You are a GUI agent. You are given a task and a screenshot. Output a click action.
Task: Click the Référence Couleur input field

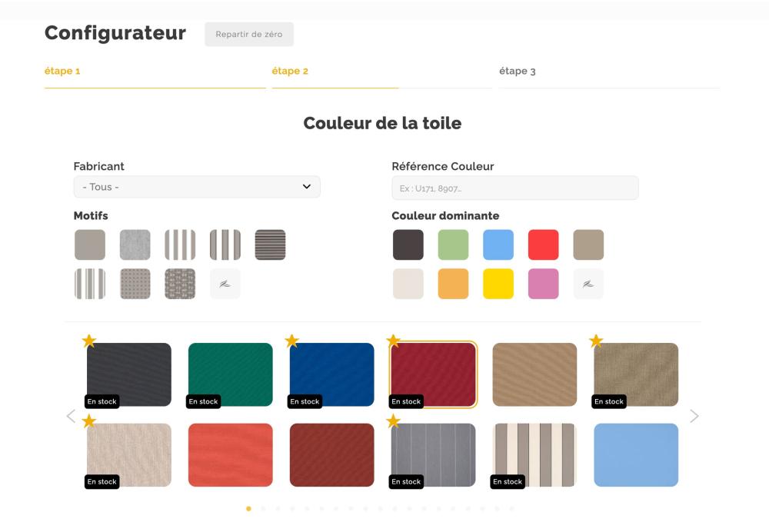click(515, 188)
